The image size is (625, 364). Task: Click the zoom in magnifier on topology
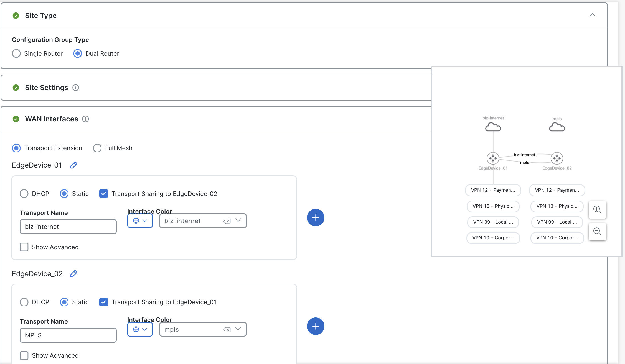[x=597, y=210]
